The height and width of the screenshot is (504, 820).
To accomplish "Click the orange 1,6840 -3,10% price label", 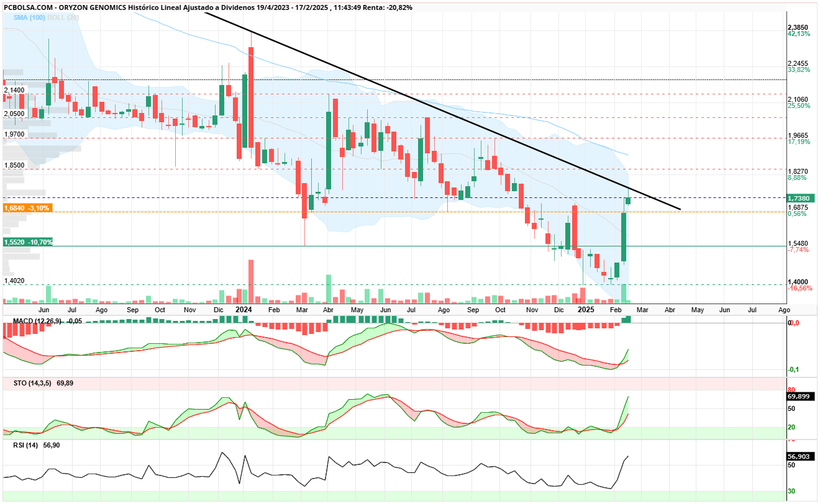I will tap(27, 208).
